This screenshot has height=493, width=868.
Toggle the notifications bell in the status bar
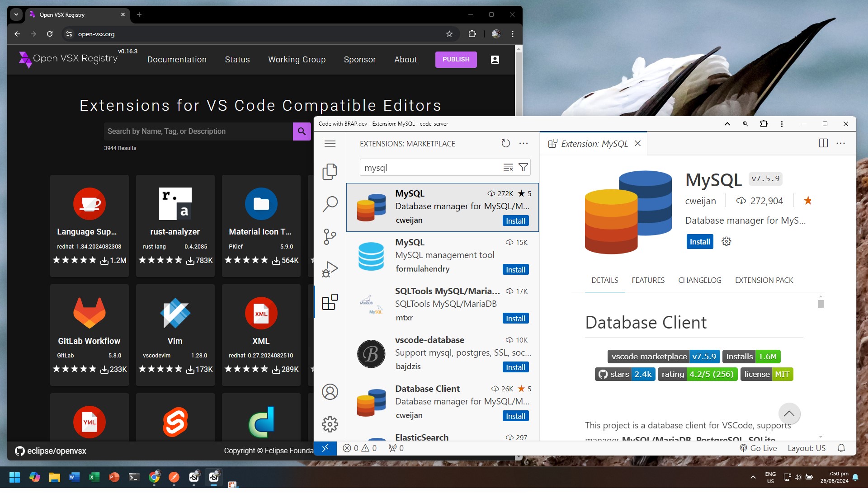click(841, 448)
